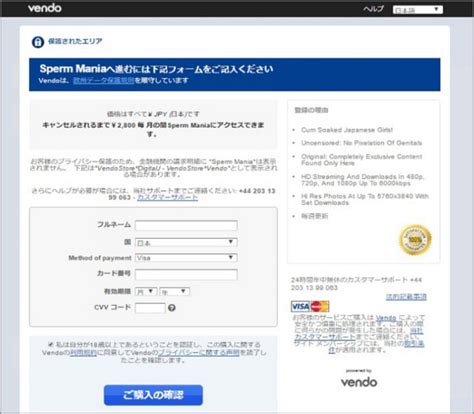Screen dimensions: 474x414
Task: Open Method of payment dropdown
Action: coord(186,258)
